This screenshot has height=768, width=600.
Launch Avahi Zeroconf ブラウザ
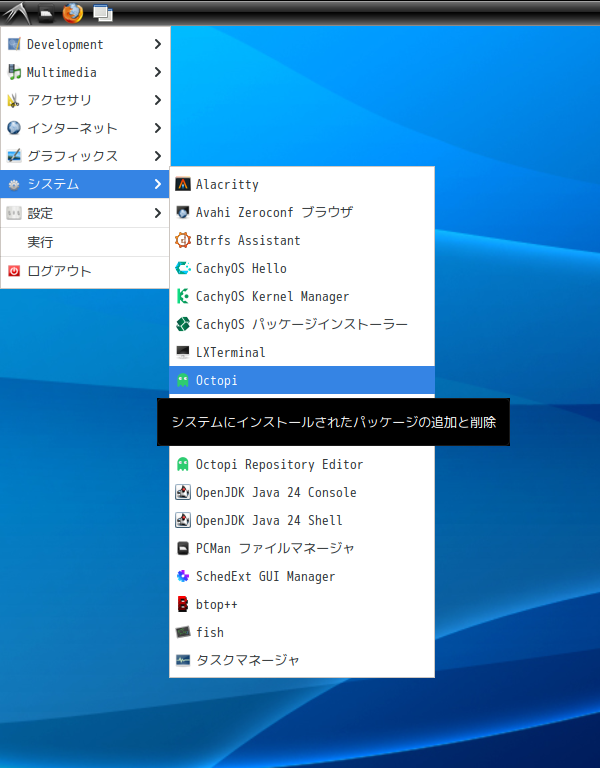302,212
